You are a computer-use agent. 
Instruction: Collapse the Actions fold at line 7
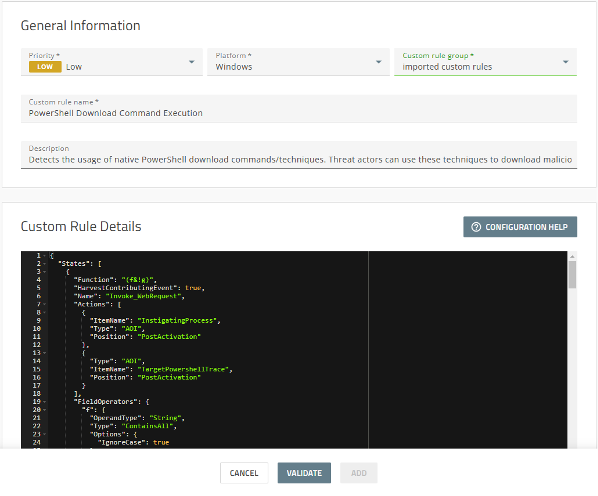pyautogui.click(x=45, y=304)
